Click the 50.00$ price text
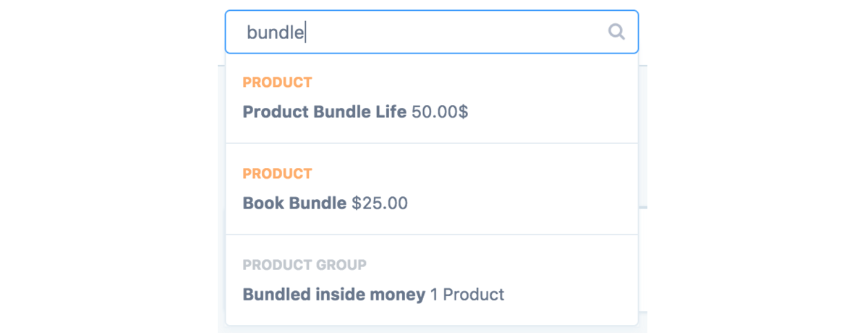The image size is (868, 333). point(440,112)
